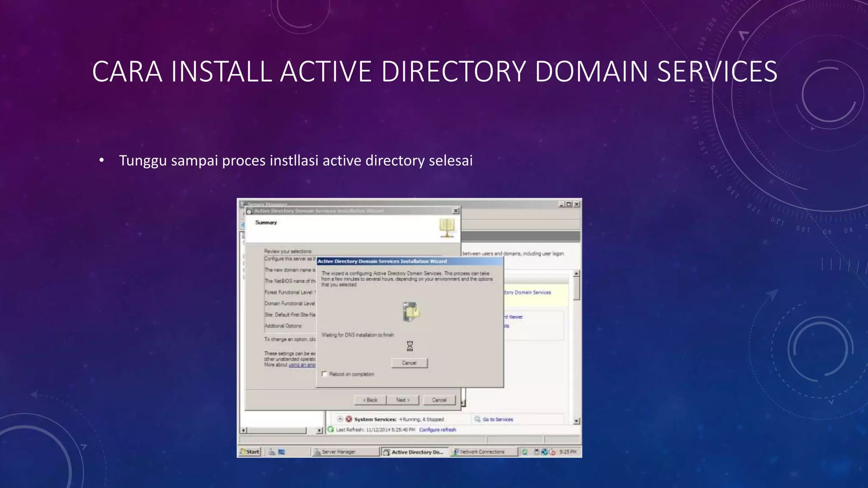
Task: Click the left arrow of tree pane scrollbar
Action: pos(243,430)
